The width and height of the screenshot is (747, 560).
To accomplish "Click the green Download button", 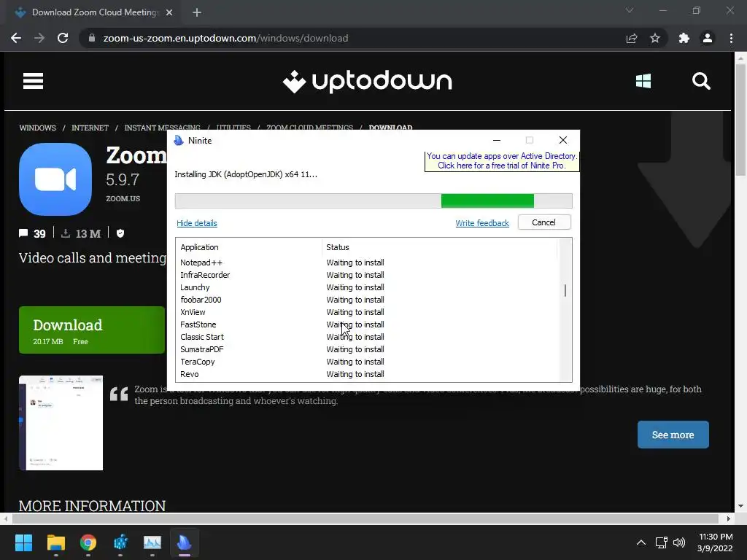I will 91,330.
